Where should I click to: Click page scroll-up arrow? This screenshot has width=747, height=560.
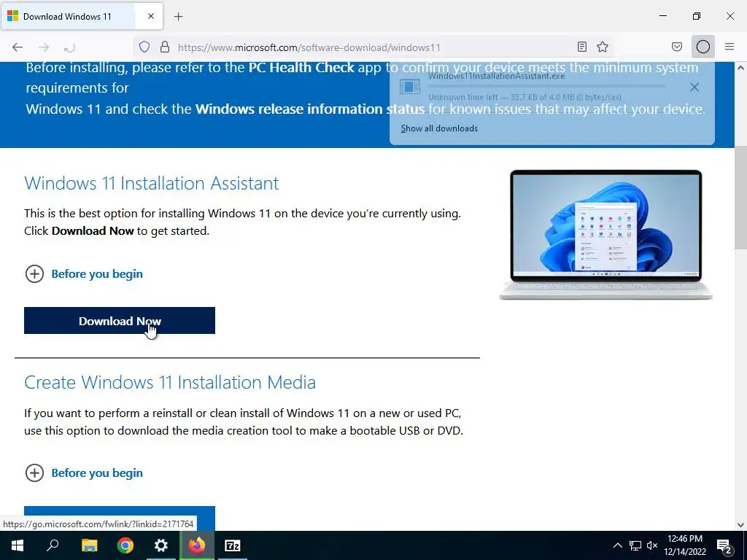(x=741, y=68)
